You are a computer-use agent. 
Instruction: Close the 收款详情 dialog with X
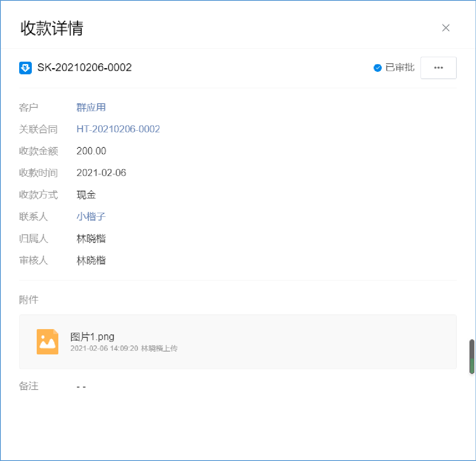click(446, 28)
